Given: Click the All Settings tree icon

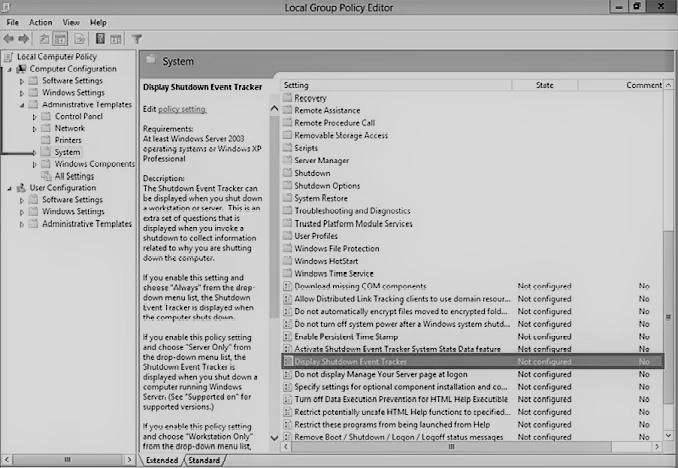Looking at the screenshot, I should tap(46, 176).
